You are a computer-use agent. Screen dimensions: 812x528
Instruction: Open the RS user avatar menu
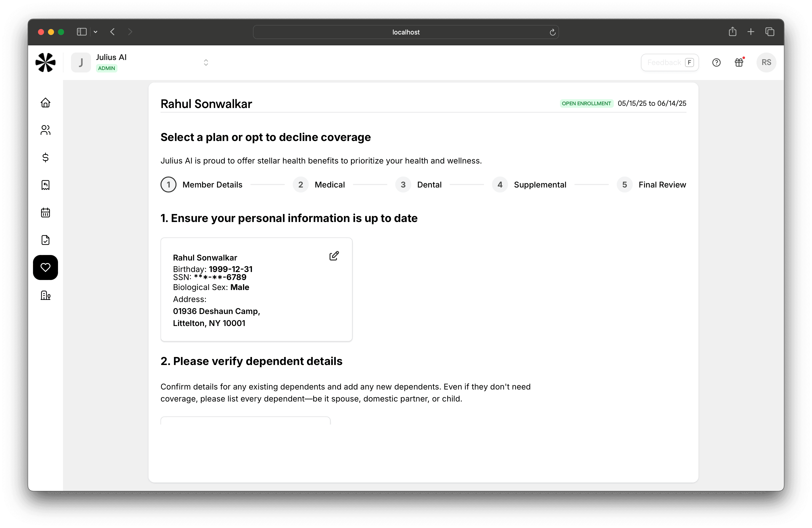[766, 62]
